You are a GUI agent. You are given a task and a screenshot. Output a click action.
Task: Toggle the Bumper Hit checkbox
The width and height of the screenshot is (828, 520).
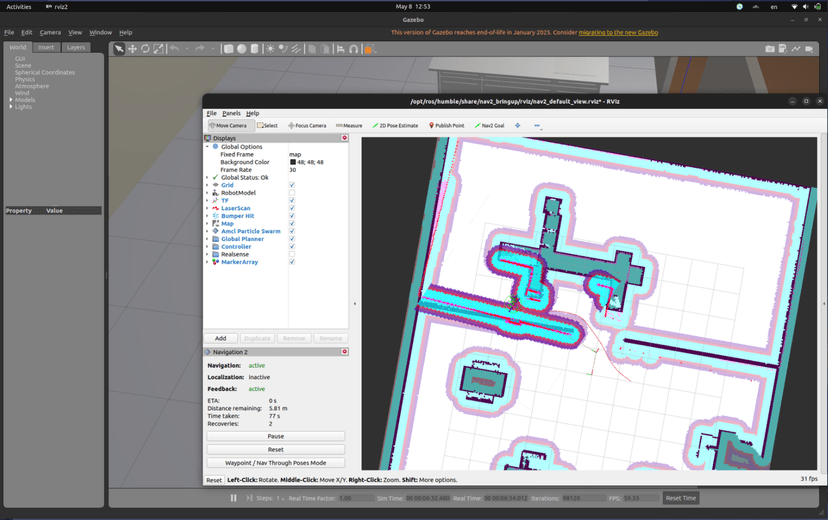(292, 216)
